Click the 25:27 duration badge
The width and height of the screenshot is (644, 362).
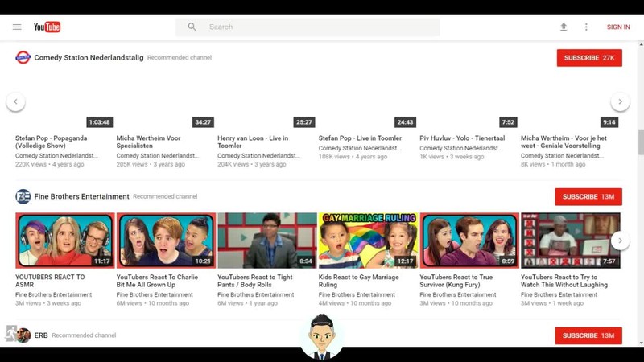[304, 122]
